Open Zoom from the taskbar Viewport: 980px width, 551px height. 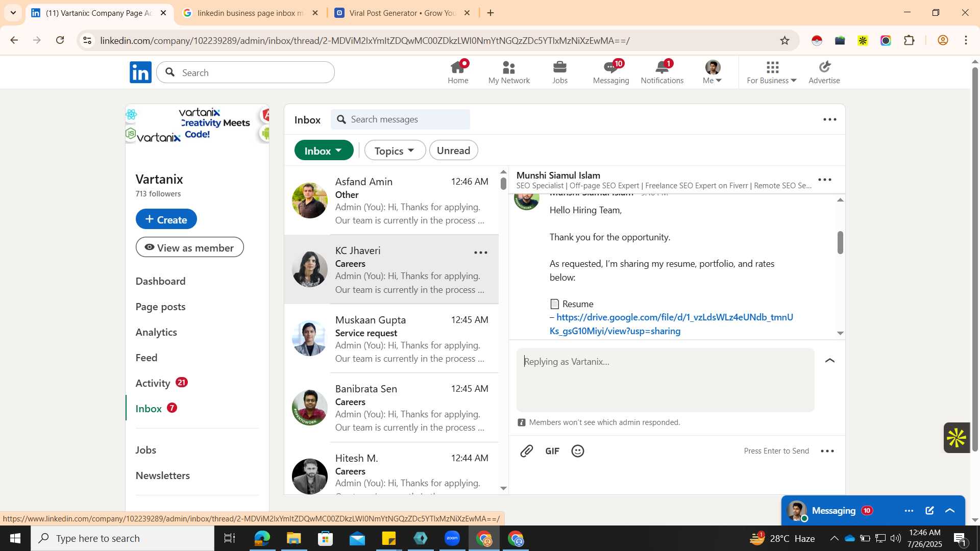point(452,538)
